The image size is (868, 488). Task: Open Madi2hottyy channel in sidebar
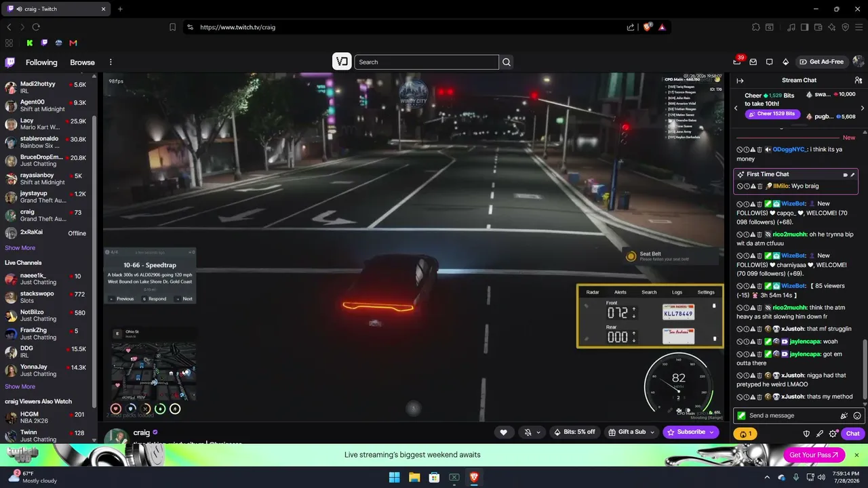click(47, 88)
